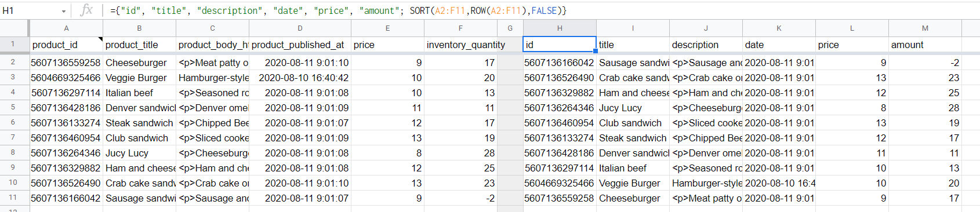Click the price 8 cell in column E
980x212 pixels.
click(x=387, y=153)
